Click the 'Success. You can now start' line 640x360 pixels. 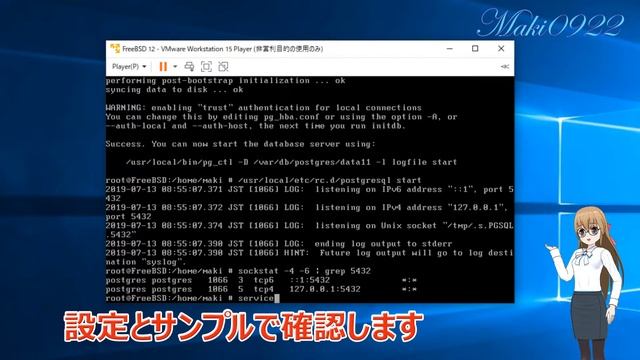pyautogui.click(x=240, y=144)
